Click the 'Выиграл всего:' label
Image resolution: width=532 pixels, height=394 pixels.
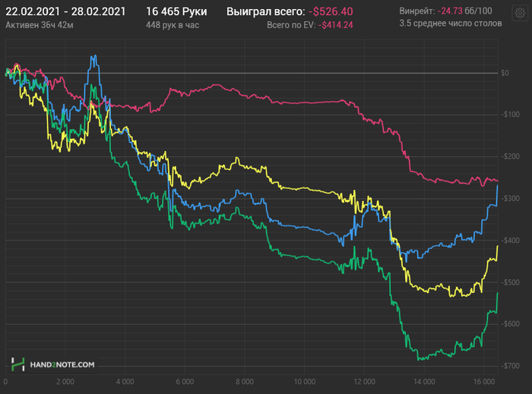point(266,11)
